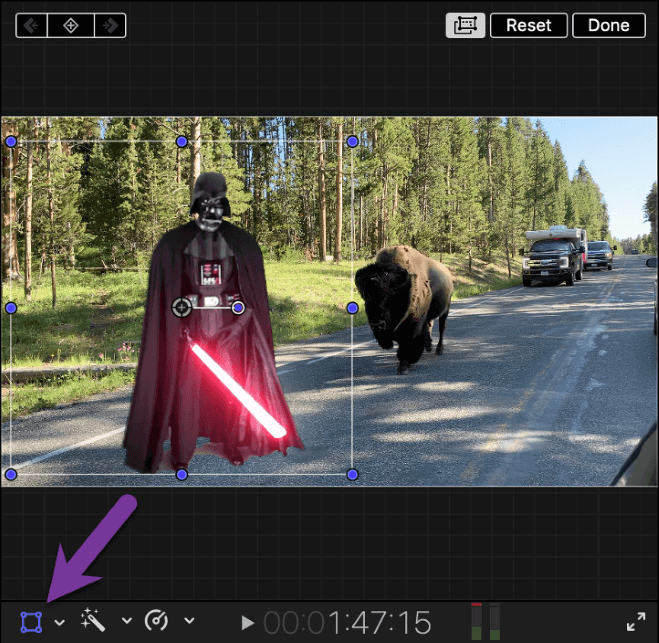Click the retime speedometer icon
Image resolution: width=659 pixels, height=643 pixels.
click(x=157, y=621)
